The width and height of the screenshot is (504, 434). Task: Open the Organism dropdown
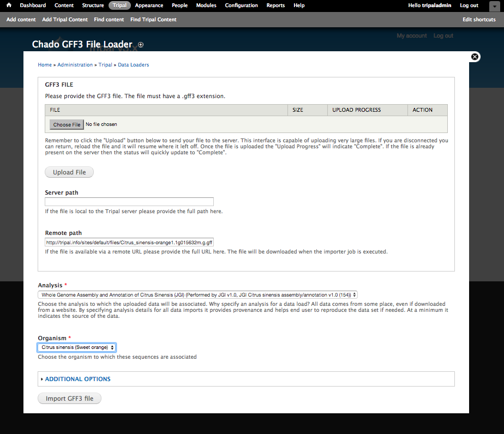click(77, 347)
